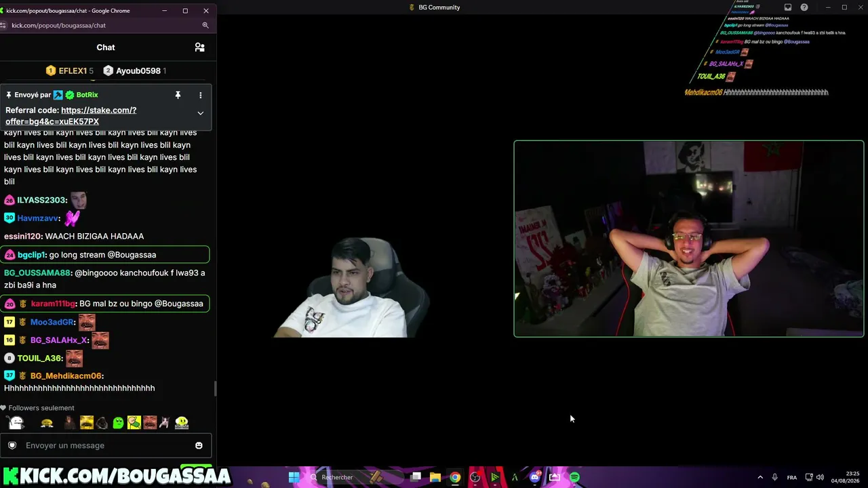Image resolution: width=868 pixels, height=488 pixels.
Task: Click the left webcam feed of seated man
Action: click(x=351, y=287)
